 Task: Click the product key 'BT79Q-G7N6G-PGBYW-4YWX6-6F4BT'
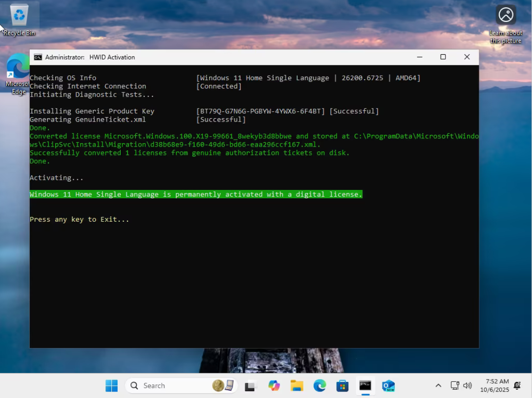260,111
